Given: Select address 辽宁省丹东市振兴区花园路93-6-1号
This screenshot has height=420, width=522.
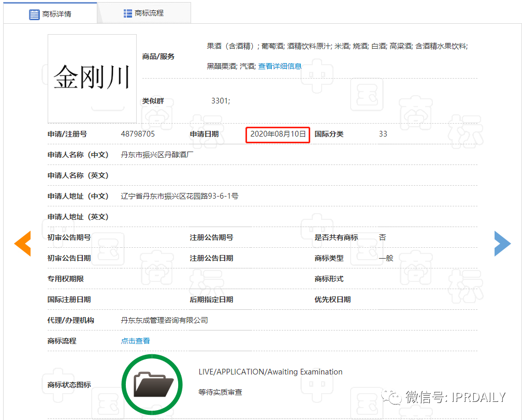Looking at the screenshot, I should [x=180, y=196].
